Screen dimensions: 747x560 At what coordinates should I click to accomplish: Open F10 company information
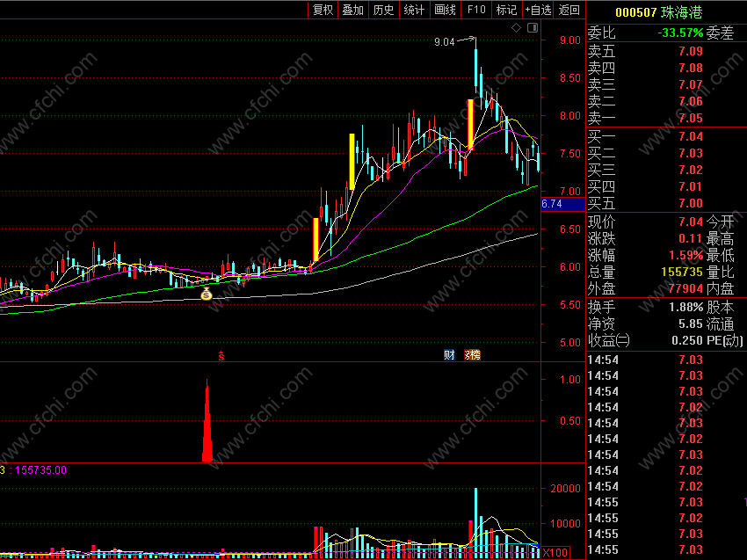point(476,10)
